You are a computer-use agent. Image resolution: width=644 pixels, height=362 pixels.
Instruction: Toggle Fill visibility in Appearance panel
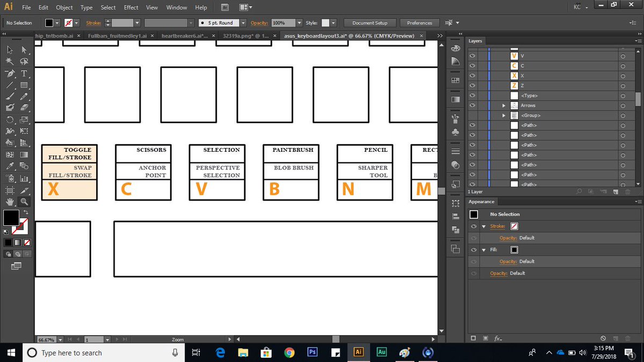tap(473, 250)
